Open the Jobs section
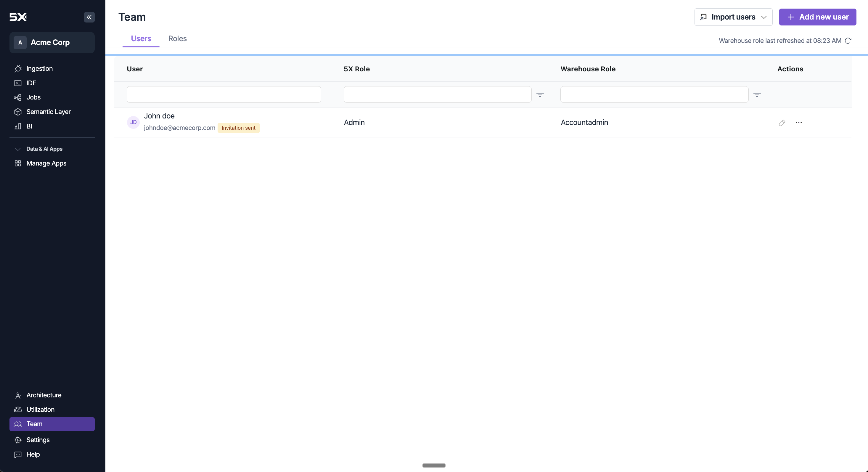This screenshot has height=472, width=868. pos(33,97)
